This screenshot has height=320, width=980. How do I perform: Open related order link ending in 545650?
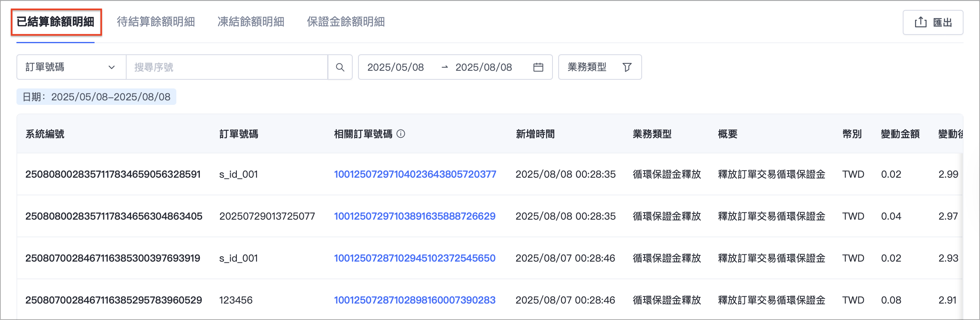415,258
